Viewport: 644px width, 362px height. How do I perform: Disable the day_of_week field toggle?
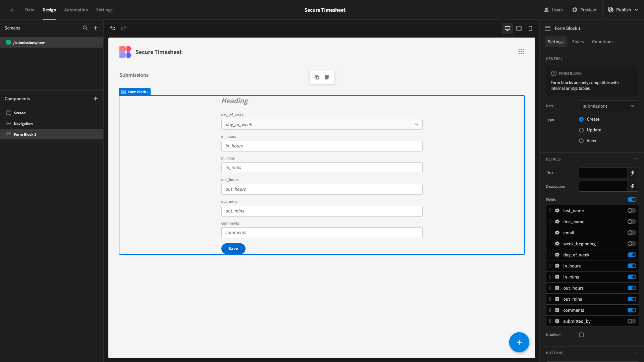click(x=632, y=255)
